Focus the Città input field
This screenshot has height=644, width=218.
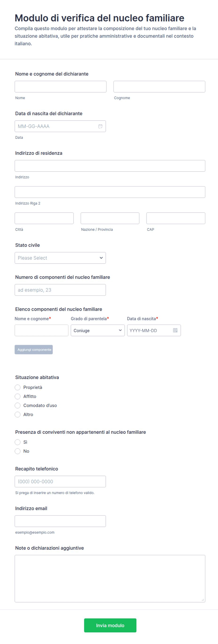(x=44, y=218)
